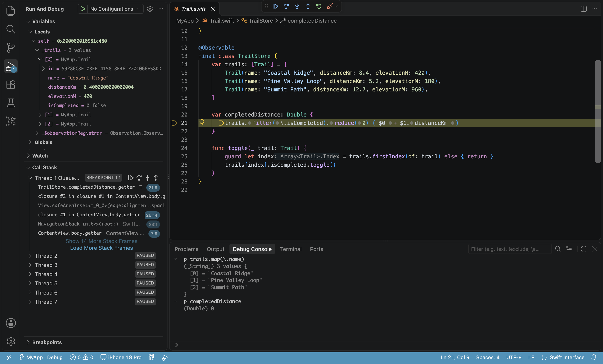The image size is (603, 364).
Task: Start debugging with green play button
Action: pyautogui.click(x=83, y=9)
